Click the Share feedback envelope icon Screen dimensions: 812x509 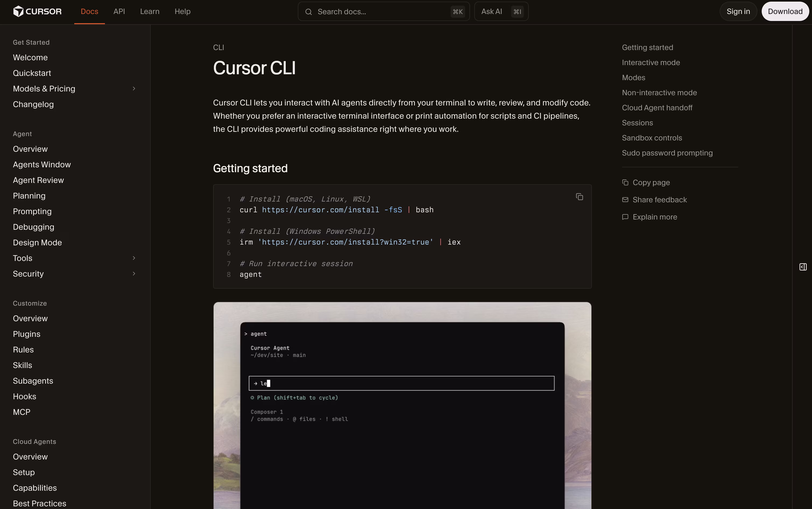[625, 200]
